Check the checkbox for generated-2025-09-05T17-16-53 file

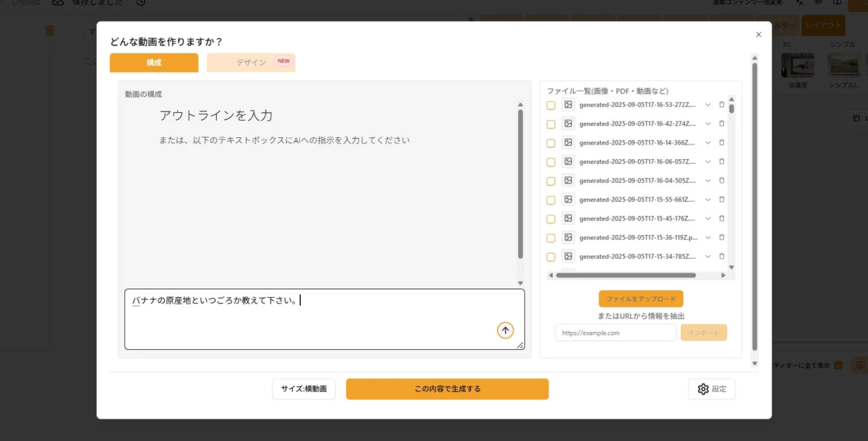(550, 104)
